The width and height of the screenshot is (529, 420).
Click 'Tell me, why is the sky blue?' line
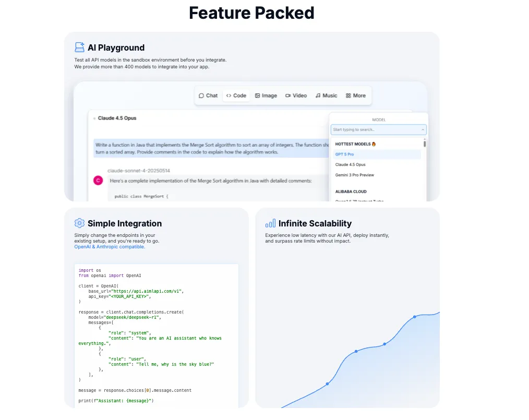pyautogui.click(x=161, y=364)
